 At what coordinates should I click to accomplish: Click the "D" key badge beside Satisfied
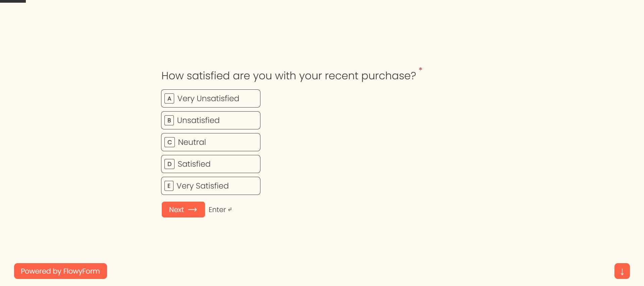pos(169,164)
